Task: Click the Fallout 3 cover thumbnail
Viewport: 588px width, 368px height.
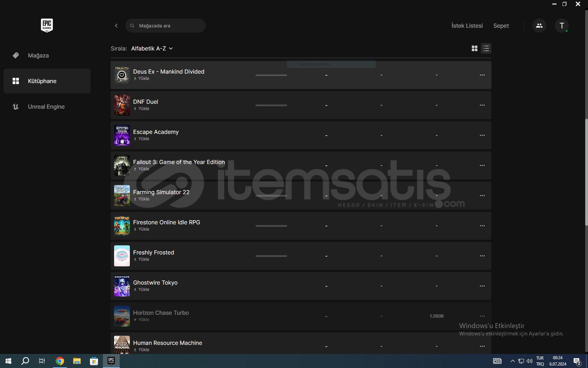Action: point(122,165)
